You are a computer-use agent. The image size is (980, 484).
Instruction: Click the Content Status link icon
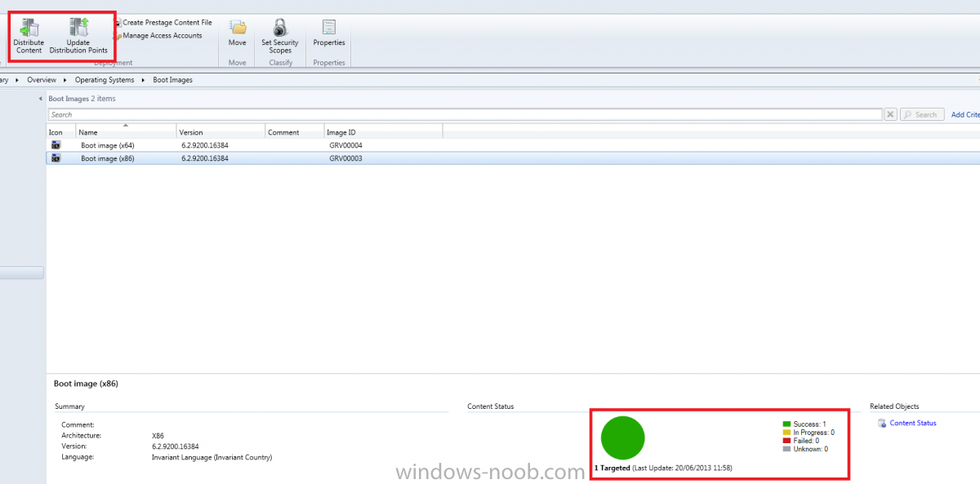point(881,423)
